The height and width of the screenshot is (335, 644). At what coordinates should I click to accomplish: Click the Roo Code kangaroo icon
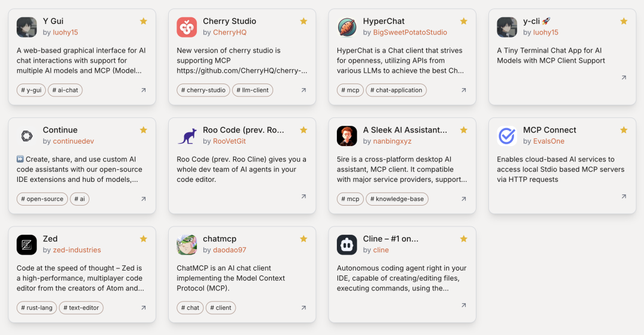point(187,136)
